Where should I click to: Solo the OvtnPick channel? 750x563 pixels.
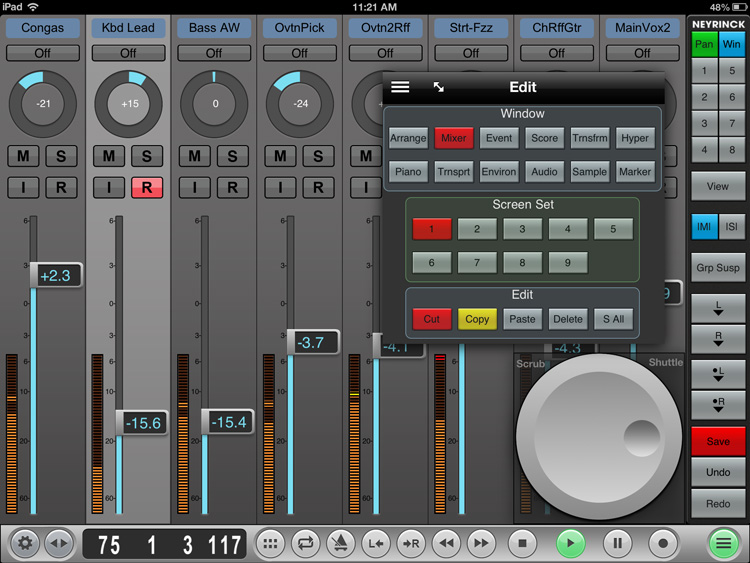click(x=318, y=156)
